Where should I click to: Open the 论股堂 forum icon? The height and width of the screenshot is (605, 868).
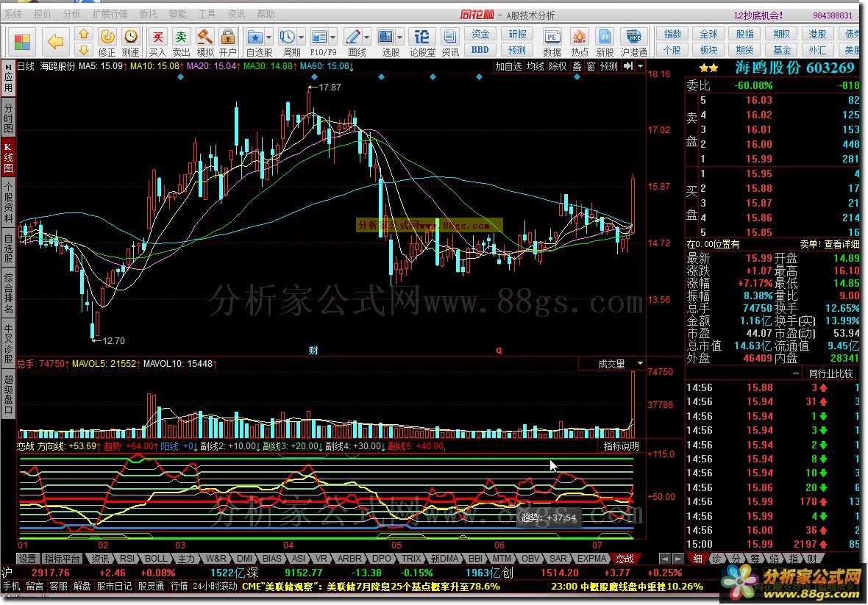pyautogui.click(x=422, y=43)
